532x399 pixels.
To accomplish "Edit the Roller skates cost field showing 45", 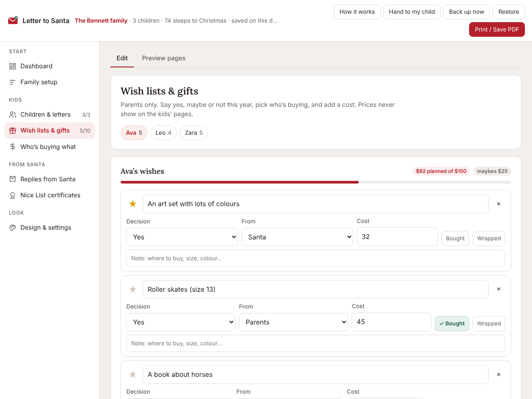I will 391,322.
